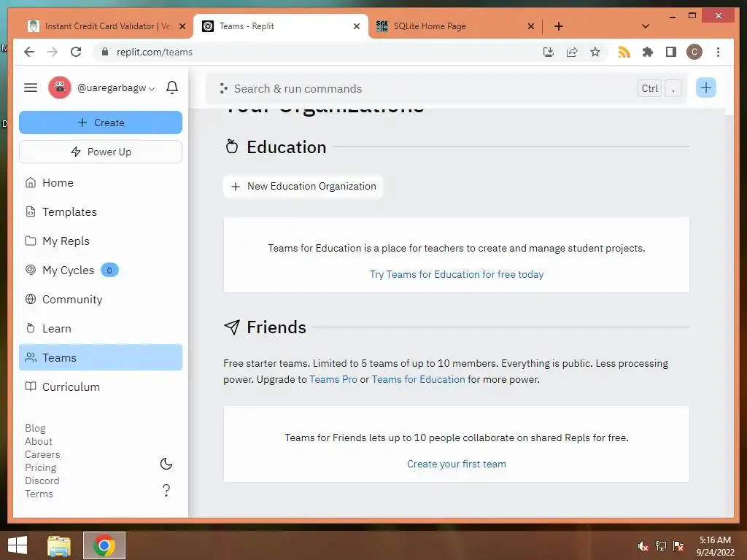
Task: Click the Replit logo in search bar
Action: pos(223,88)
